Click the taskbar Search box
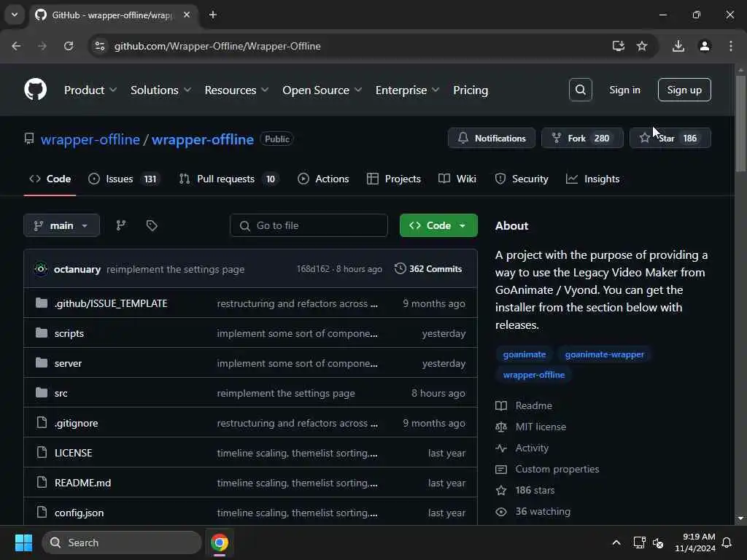Screen dimensions: 747x560 coord(122,542)
